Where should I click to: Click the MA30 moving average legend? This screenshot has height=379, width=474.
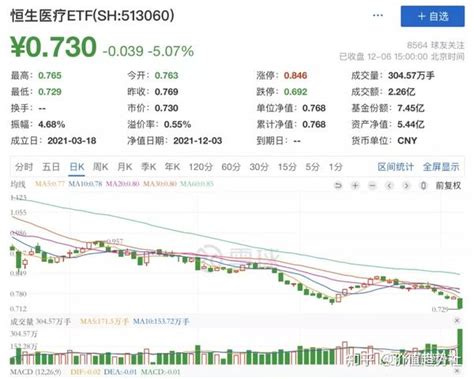[160, 184]
